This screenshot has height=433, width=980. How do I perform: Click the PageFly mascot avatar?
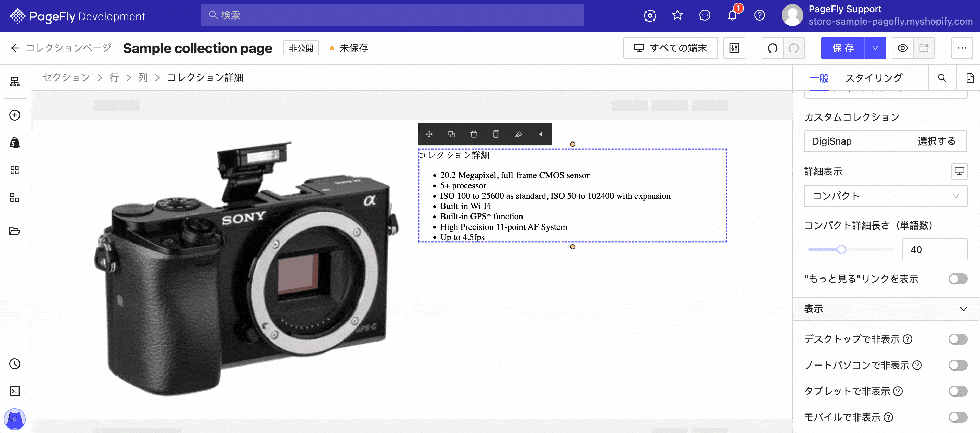tap(14, 419)
